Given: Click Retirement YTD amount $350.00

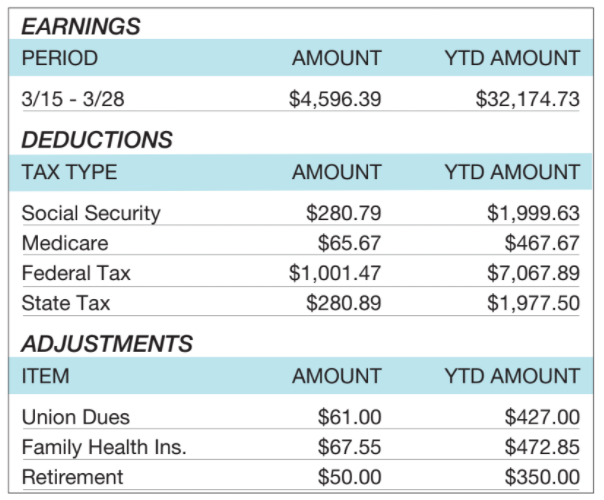Looking at the screenshot, I should tap(542, 477).
